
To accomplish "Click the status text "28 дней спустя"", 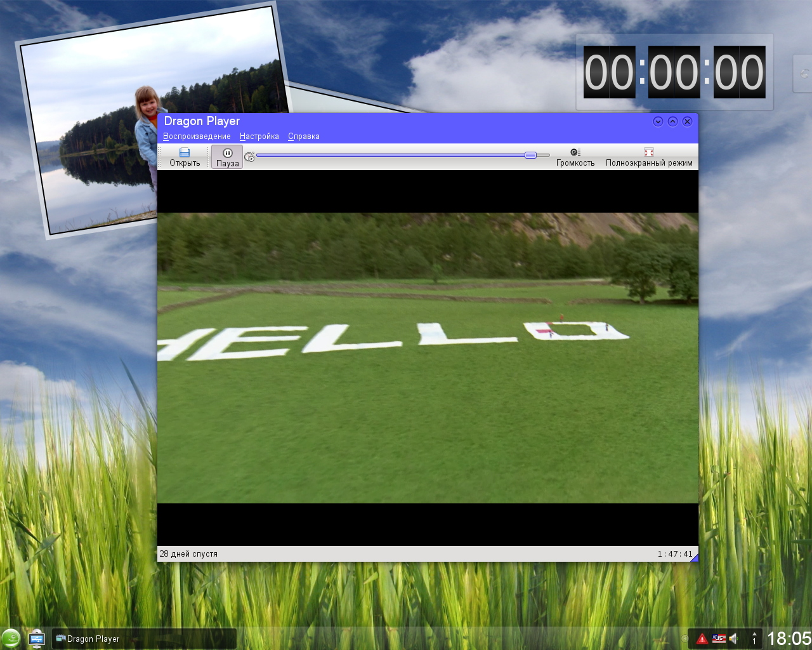I will point(188,554).
